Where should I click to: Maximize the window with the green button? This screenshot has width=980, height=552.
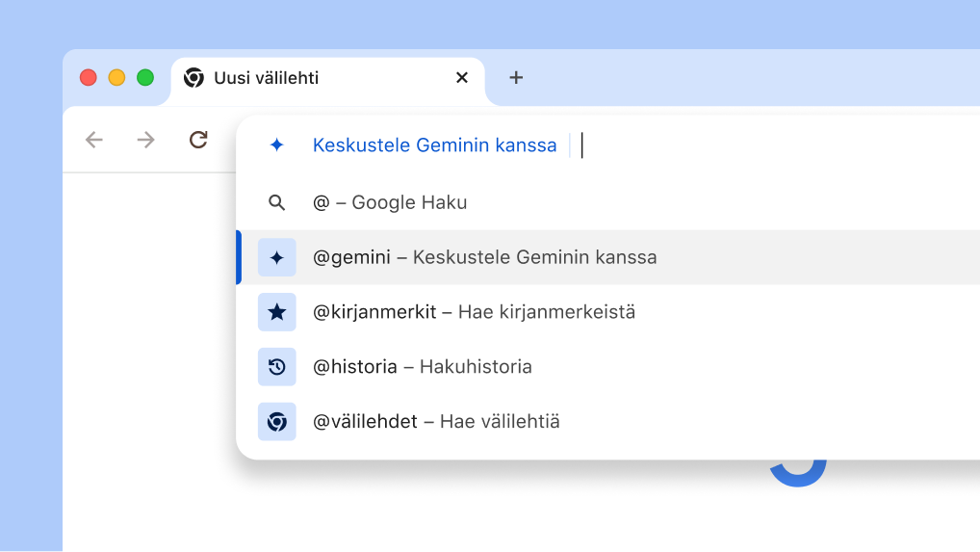pos(145,77)
